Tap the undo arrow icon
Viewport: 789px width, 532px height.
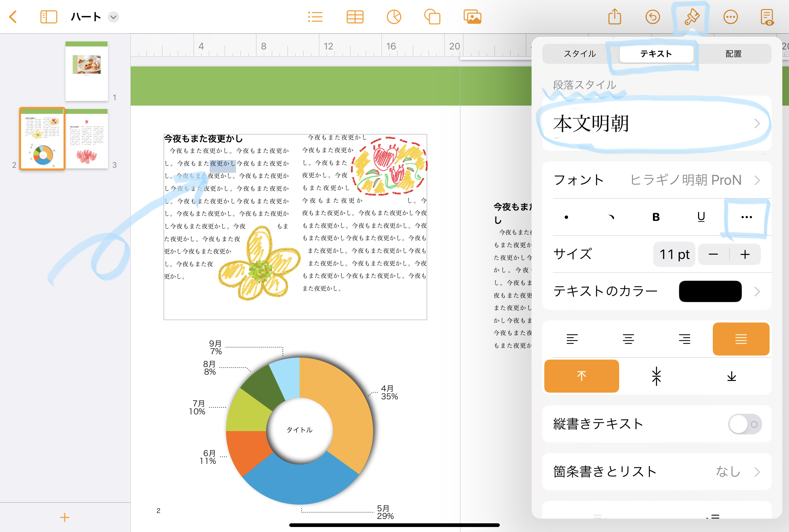[652, 17]
